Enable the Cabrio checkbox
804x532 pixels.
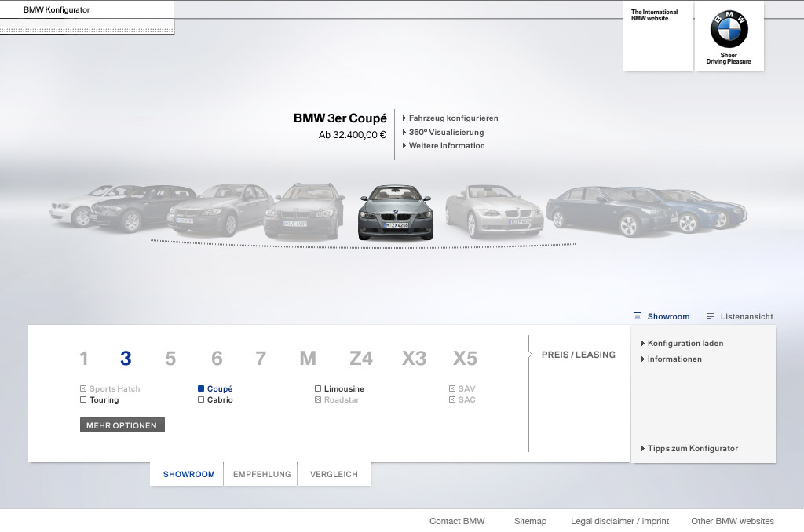[x=201, y=399]
